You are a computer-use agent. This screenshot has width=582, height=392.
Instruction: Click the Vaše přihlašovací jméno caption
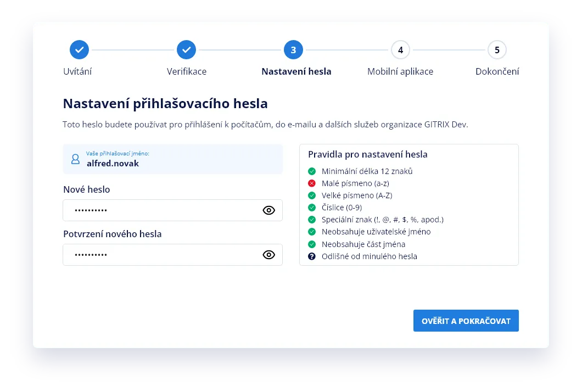(117, 153)
